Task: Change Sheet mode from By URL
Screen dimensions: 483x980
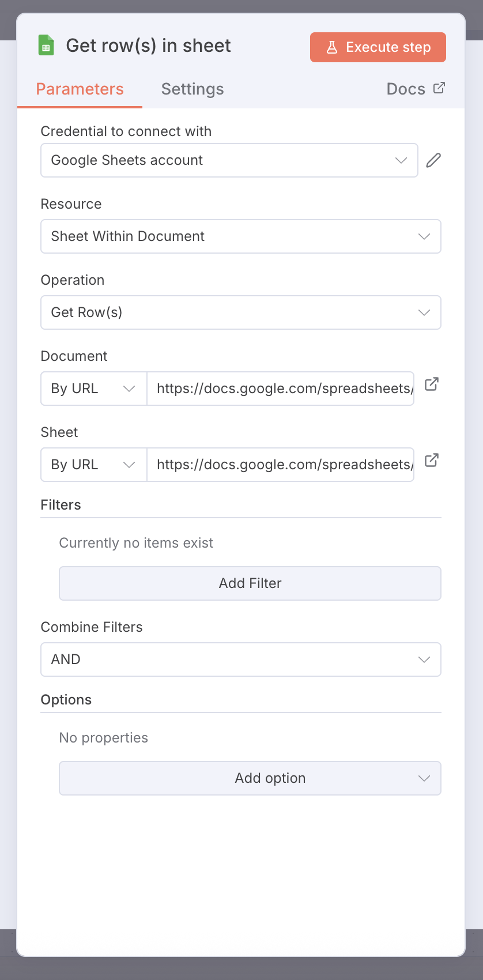Action: click(94, 465)
